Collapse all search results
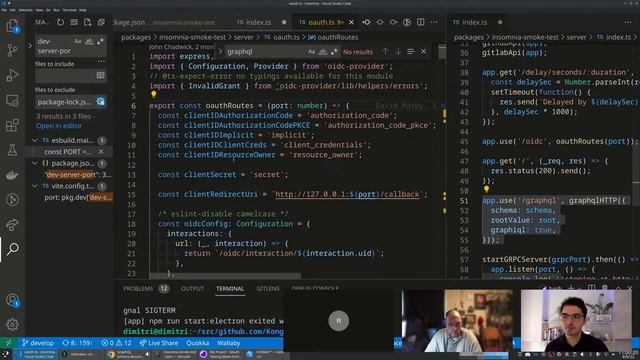 pyautogui.click(x=101, y=22)
